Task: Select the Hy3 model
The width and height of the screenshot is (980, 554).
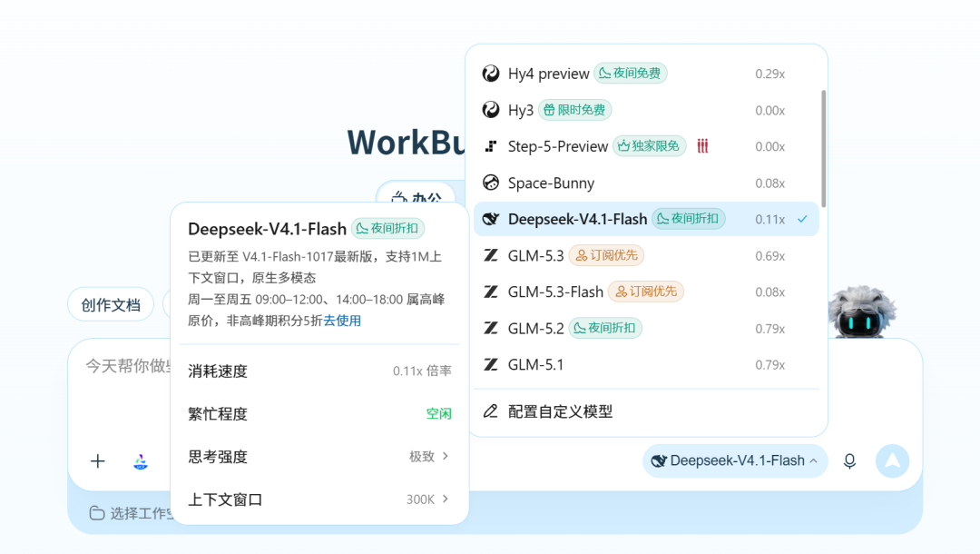Action: (x=646, y=110)
